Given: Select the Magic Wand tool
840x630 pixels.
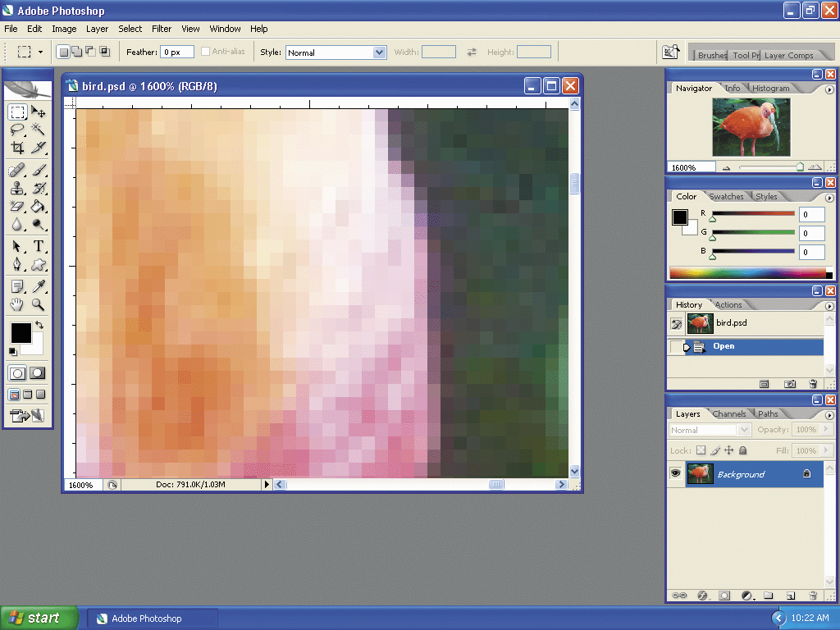Looking at the screenshot, I should [x=38, y=130].
